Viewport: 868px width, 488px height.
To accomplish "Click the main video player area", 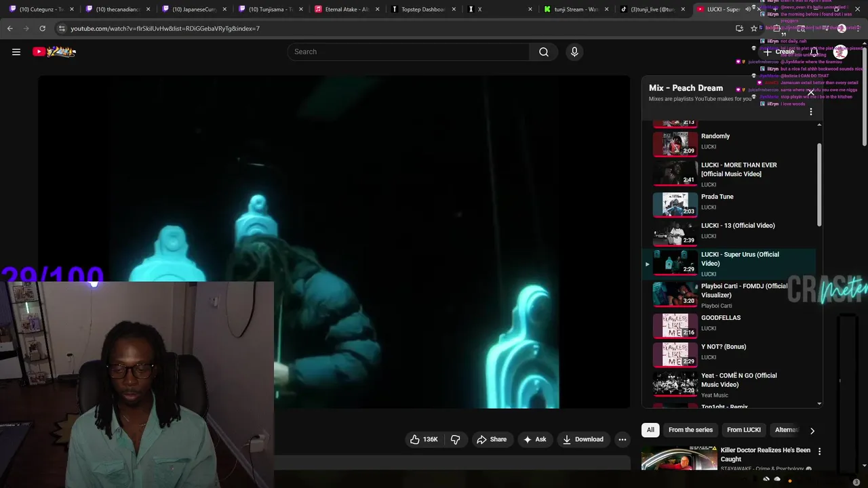I will point(334,241).
